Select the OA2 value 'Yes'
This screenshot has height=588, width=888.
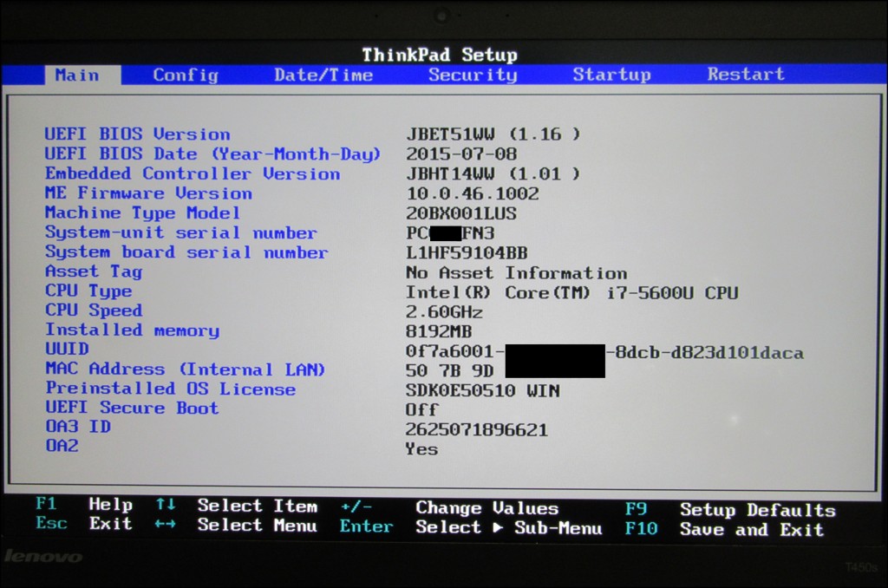click(x=422, y=449)
